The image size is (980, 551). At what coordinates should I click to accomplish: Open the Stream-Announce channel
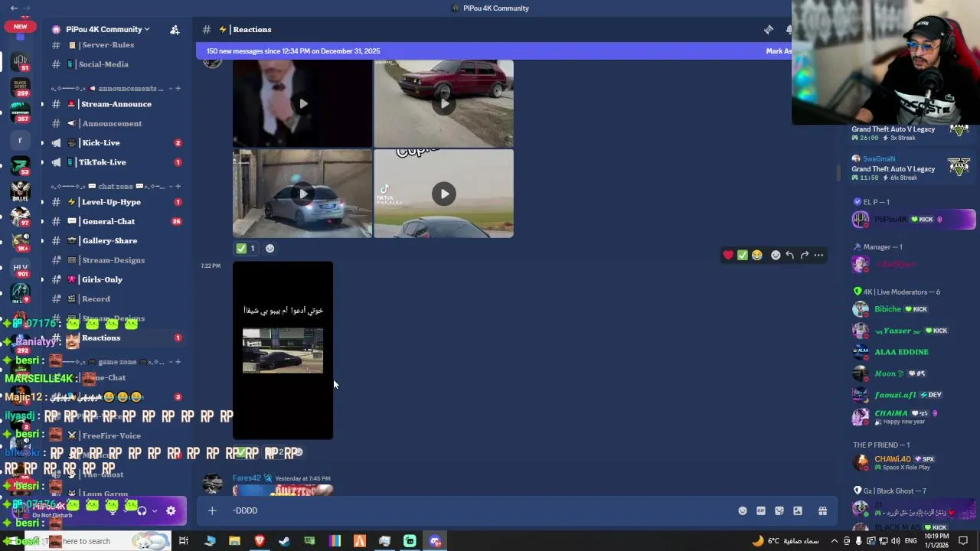(115, 104)
